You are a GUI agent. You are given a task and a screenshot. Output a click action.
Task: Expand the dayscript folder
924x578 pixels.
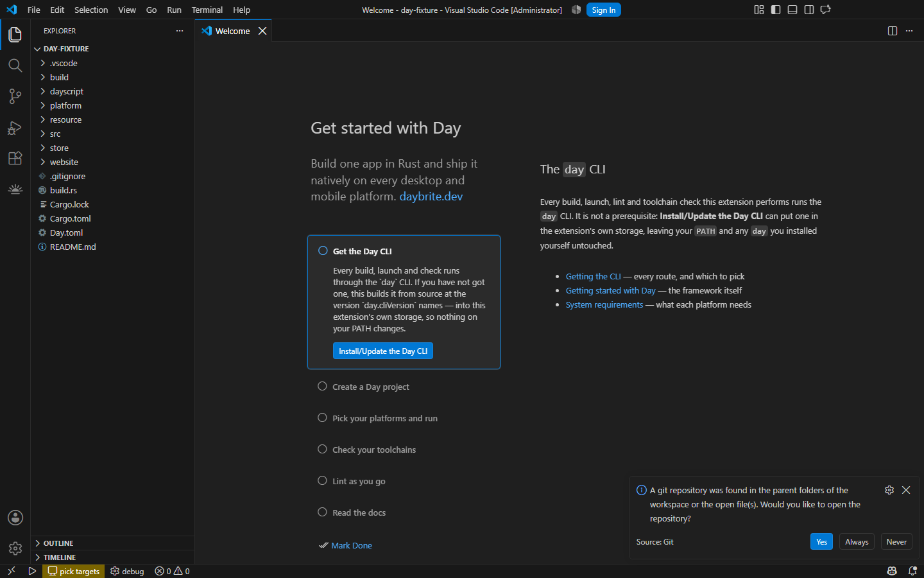112,91
